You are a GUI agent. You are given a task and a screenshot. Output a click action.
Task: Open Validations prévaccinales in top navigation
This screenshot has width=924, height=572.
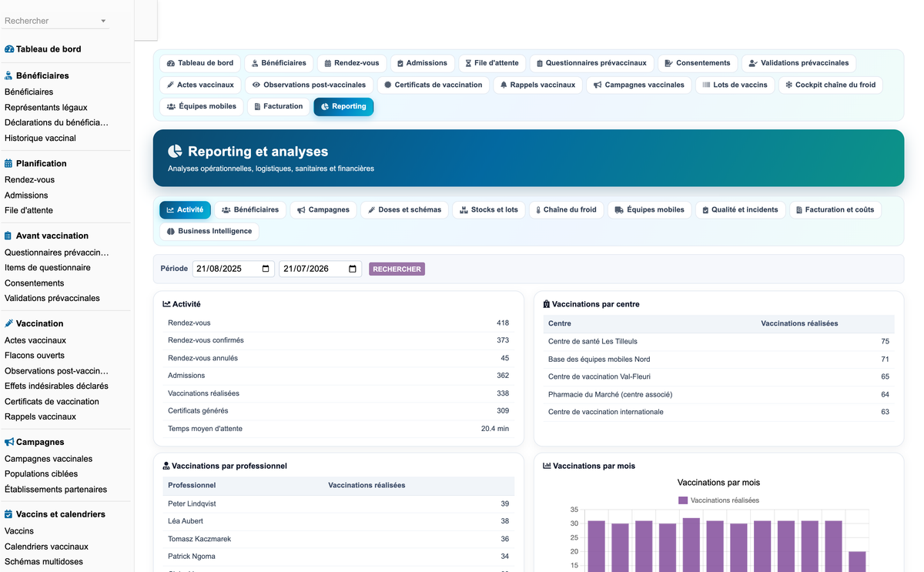[x=798, y=63]
